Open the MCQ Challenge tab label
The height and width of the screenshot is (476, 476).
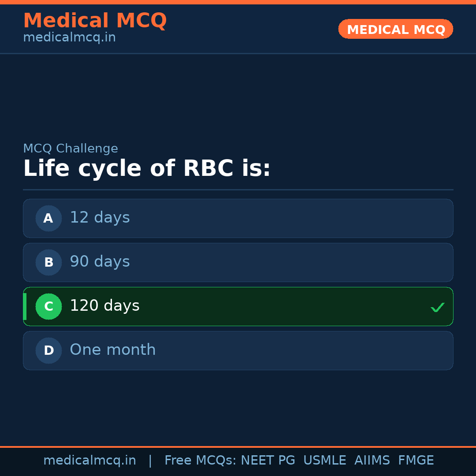pos(71,149)
